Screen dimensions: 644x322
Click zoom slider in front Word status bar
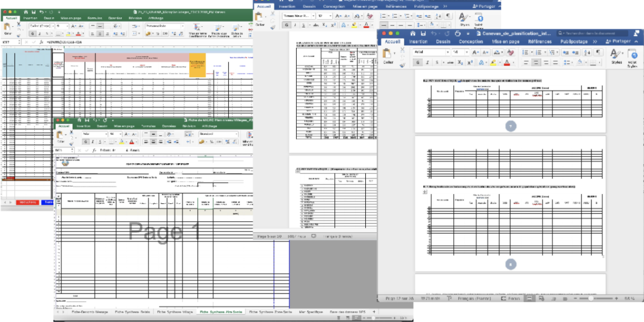[590, 299]
